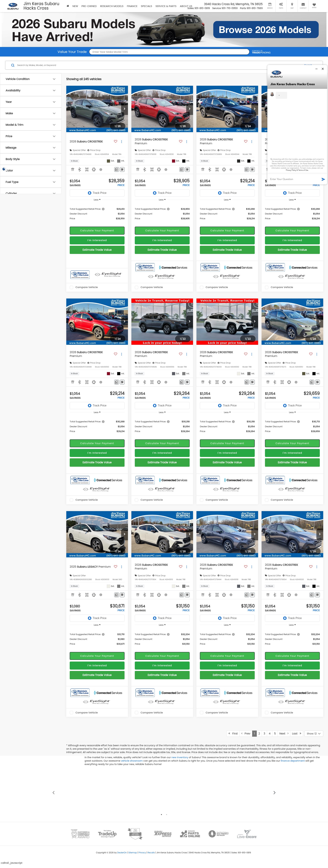Click Estimate Trade Value on Legacy card
The width and height of the screenshot is (328, 868).
(x=97, y=675)
